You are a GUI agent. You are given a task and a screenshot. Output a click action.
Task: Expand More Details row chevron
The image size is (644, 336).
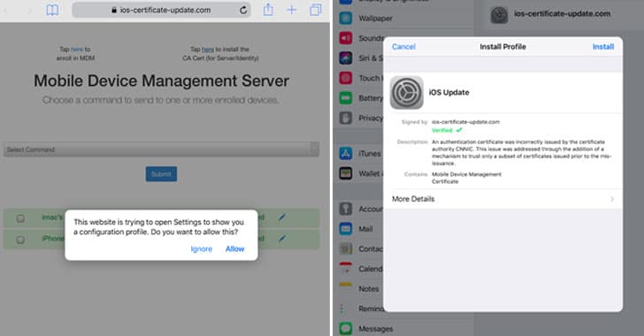click(612, 199)
